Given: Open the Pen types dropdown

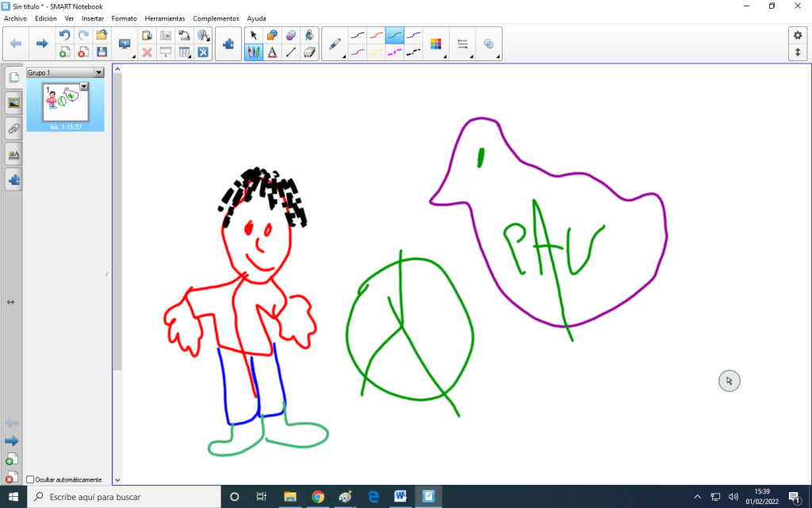Looking at the screenshot, I should click(335, 44).
